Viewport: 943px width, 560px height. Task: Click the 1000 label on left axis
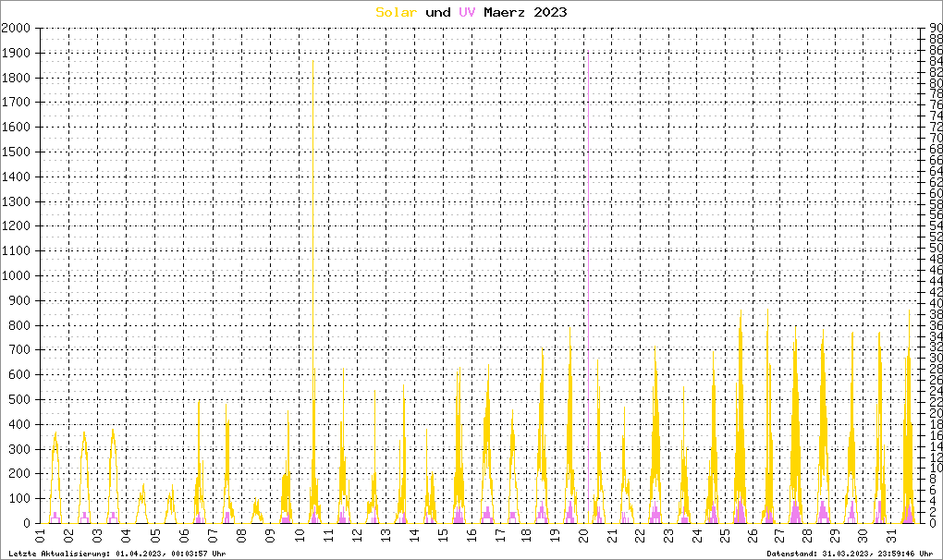pyautogui.click(x=16, y=275)
